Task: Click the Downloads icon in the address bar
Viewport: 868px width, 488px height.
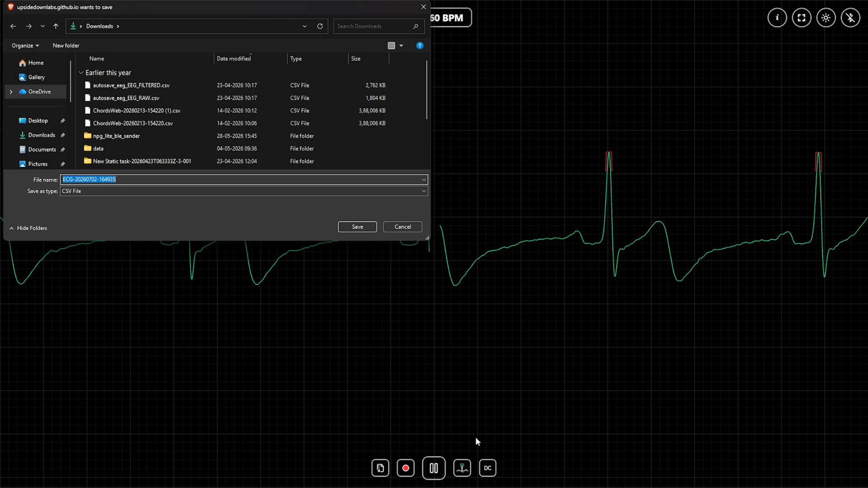Action: click(73, 26)
